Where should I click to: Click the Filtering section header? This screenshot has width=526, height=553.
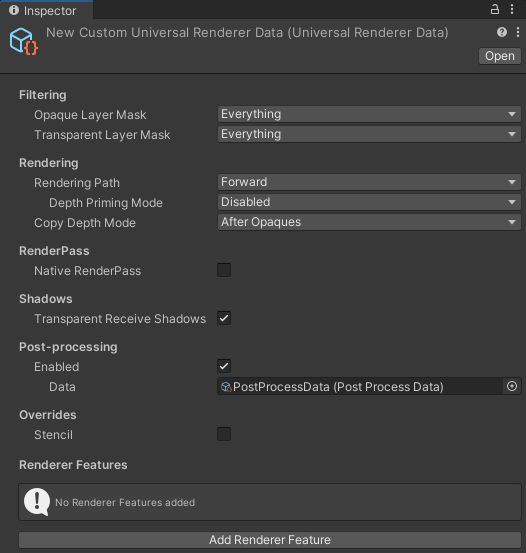(x=43, y=95)
